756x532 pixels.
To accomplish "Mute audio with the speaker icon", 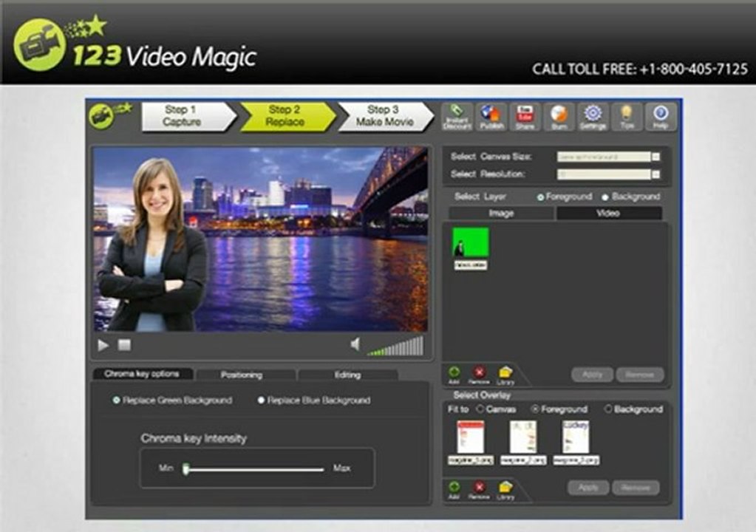I will point(355,344).
